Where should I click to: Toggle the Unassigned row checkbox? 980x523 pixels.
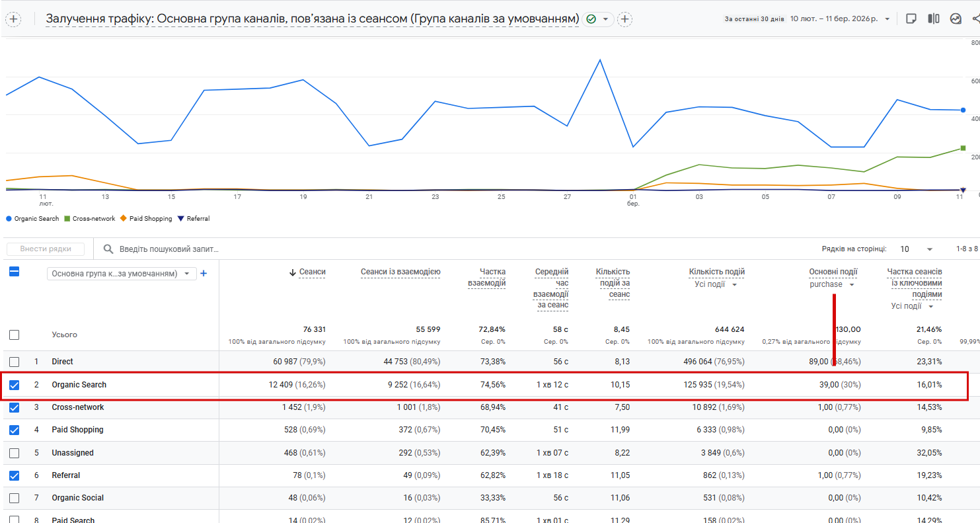14,453
